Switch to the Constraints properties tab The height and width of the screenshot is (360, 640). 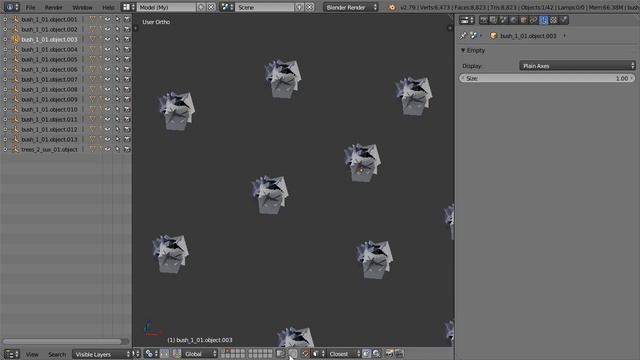[x=533, y=20]
